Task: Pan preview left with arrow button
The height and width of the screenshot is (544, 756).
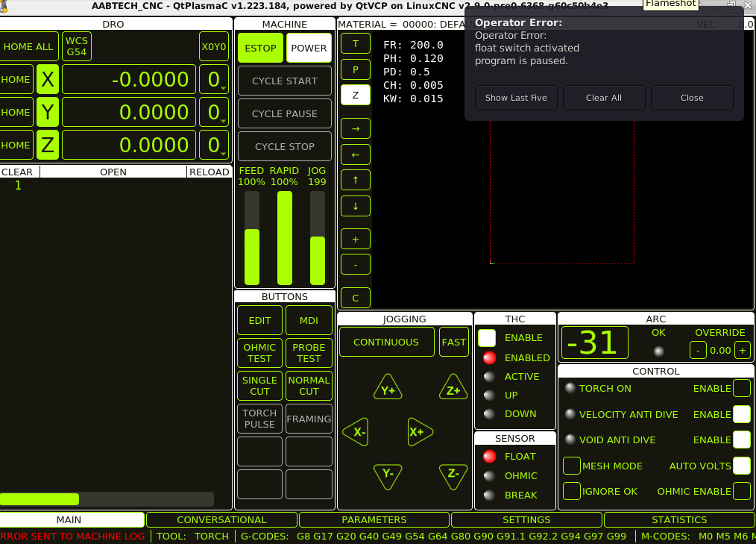Action: [x=356, y=154]
